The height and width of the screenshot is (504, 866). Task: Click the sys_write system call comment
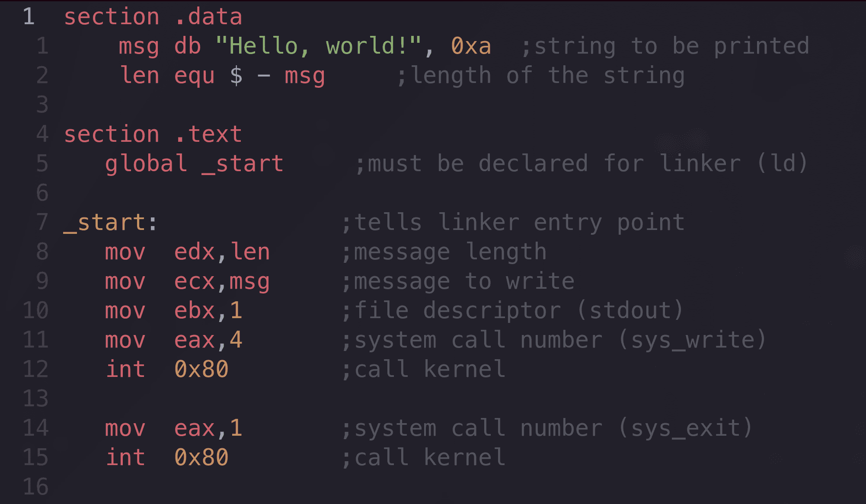point(554,340)
